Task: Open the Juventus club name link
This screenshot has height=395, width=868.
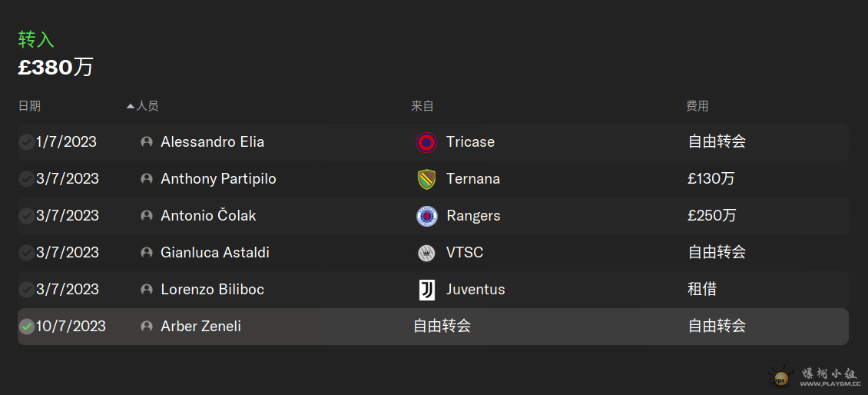Action: tap(475, 290)
